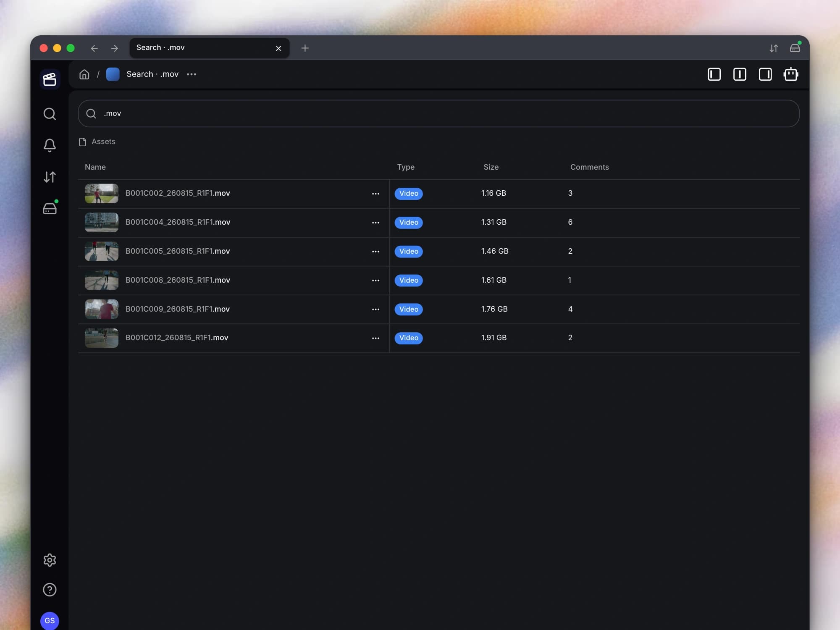Select the Assets filter tab
The height and width of the screenshot is (630, 840).
click(97, 142)
